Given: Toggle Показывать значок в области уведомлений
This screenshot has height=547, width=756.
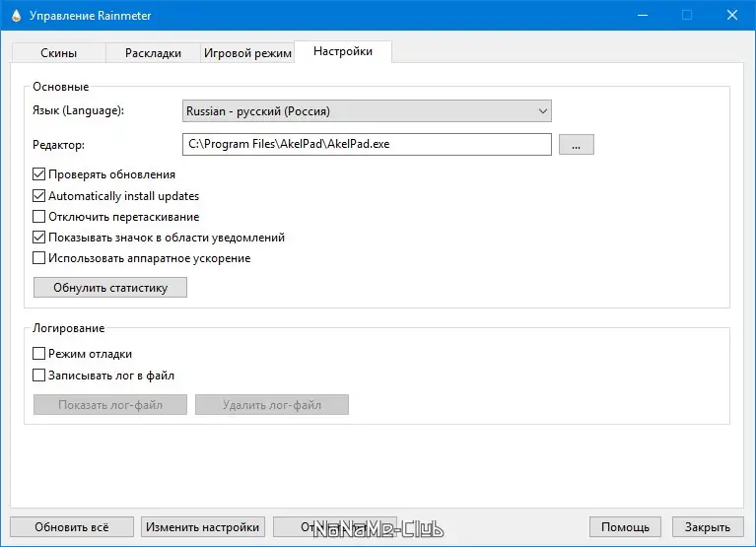Looking at the screenshot, I should tap(39, 238).
